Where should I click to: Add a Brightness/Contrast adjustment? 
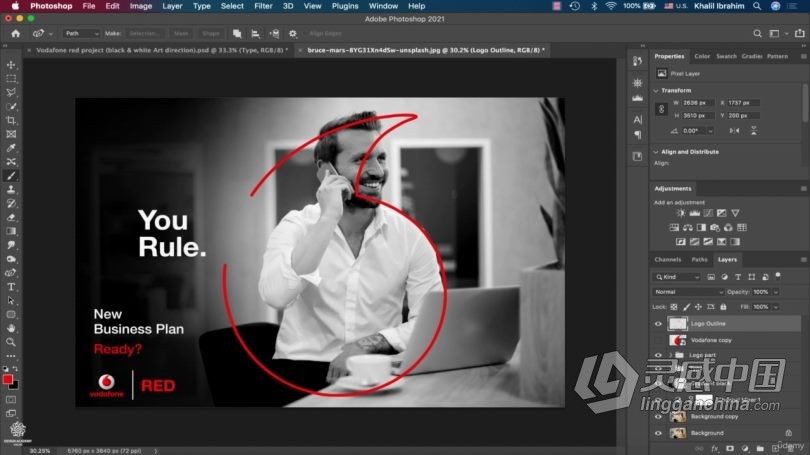(x=681, y=213)
